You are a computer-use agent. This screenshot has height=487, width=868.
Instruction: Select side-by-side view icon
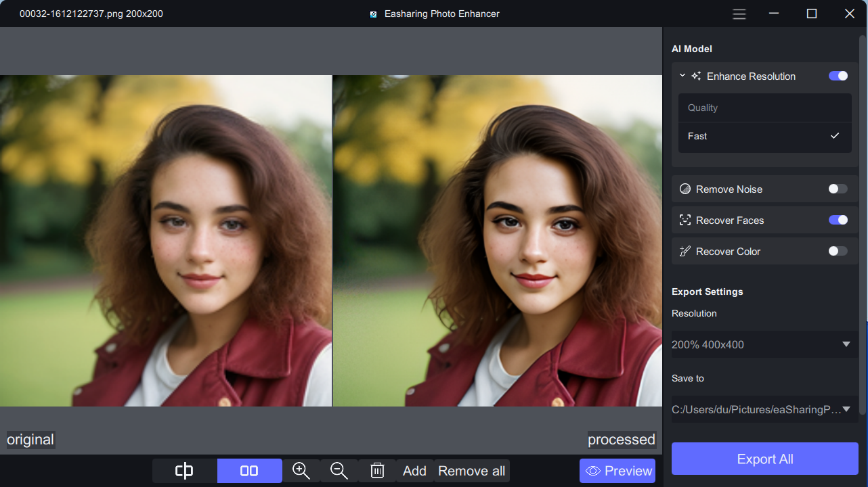249,471
